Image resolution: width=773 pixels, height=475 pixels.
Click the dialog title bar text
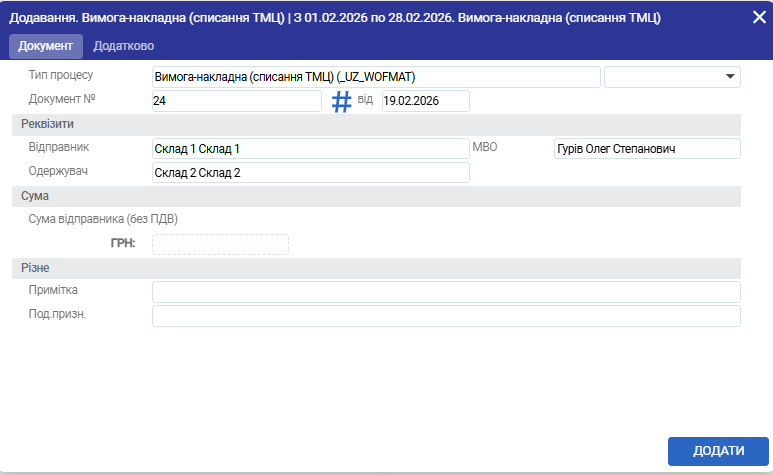(x=335, y=17)
